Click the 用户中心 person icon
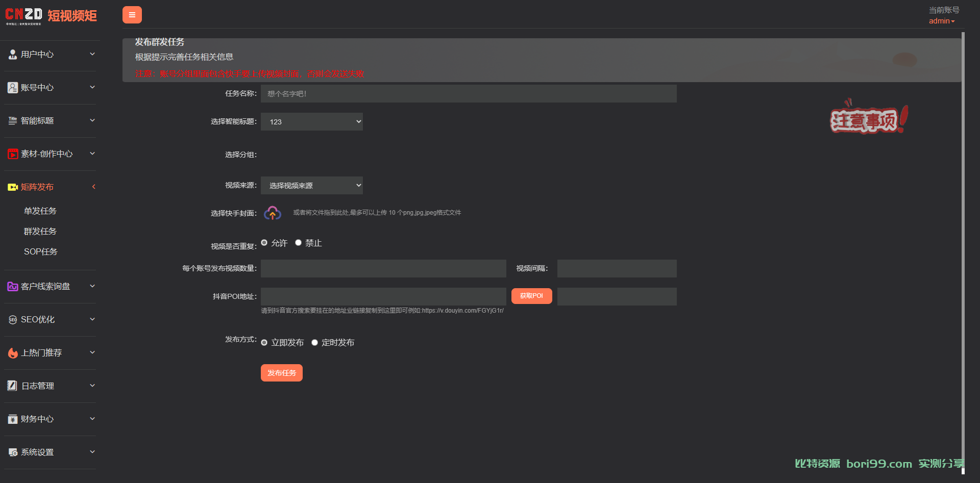Image resolution: width=980 pixels, height=483 pixels. pos(13,54)
